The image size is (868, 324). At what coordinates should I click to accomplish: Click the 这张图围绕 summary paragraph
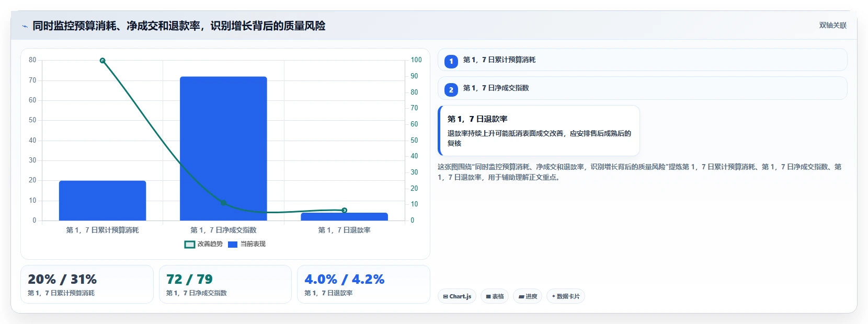click(x=639, y=172)
